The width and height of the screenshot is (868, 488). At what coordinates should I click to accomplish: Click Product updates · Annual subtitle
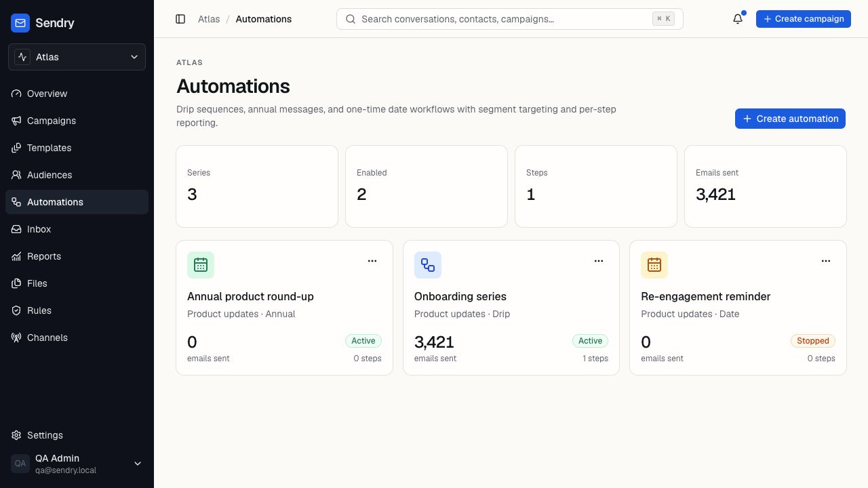click(x=241, y=314)
